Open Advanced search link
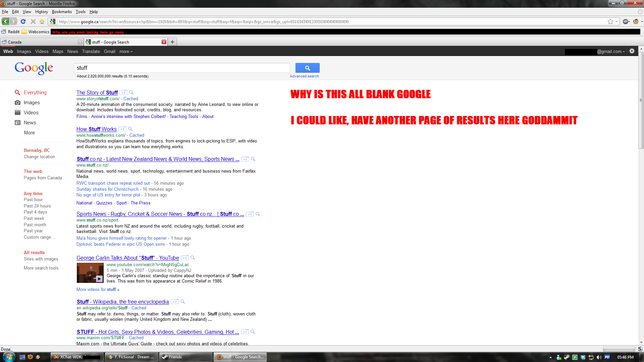 (304, 76)
